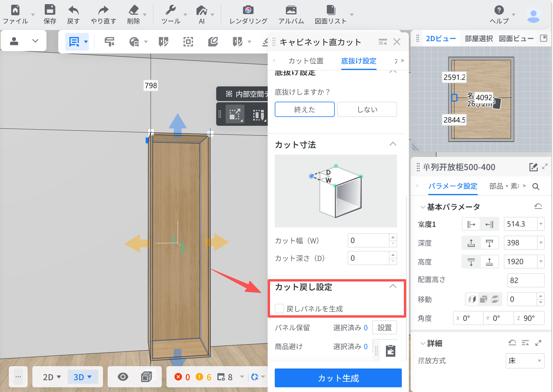Toggle 高度 downward direction button
This screenshot has height=392, width=553.
click(471, 262)
